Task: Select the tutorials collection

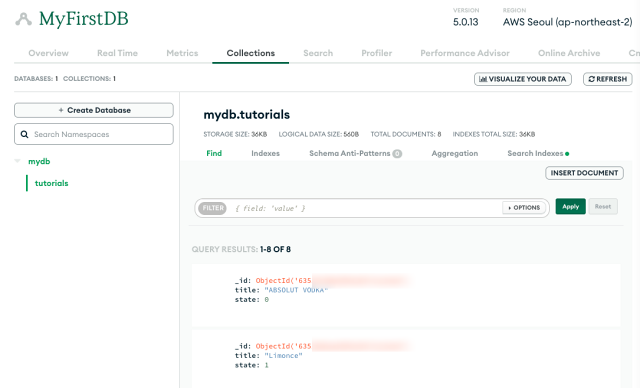Action: tap(51, 183)
